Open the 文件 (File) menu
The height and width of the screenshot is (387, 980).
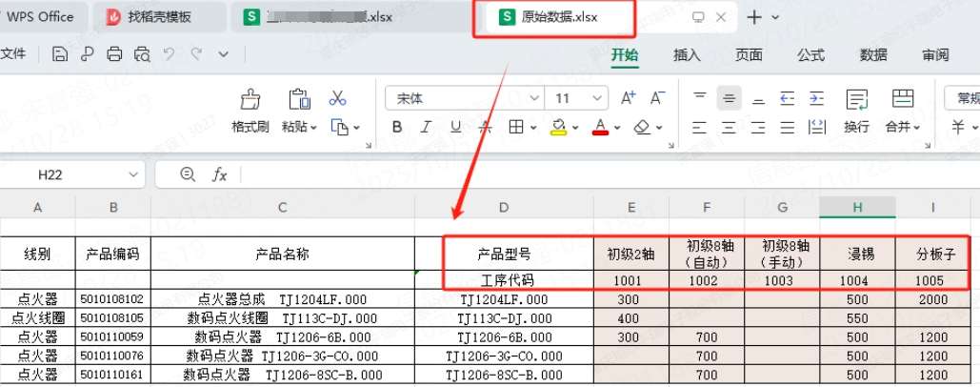13,54
